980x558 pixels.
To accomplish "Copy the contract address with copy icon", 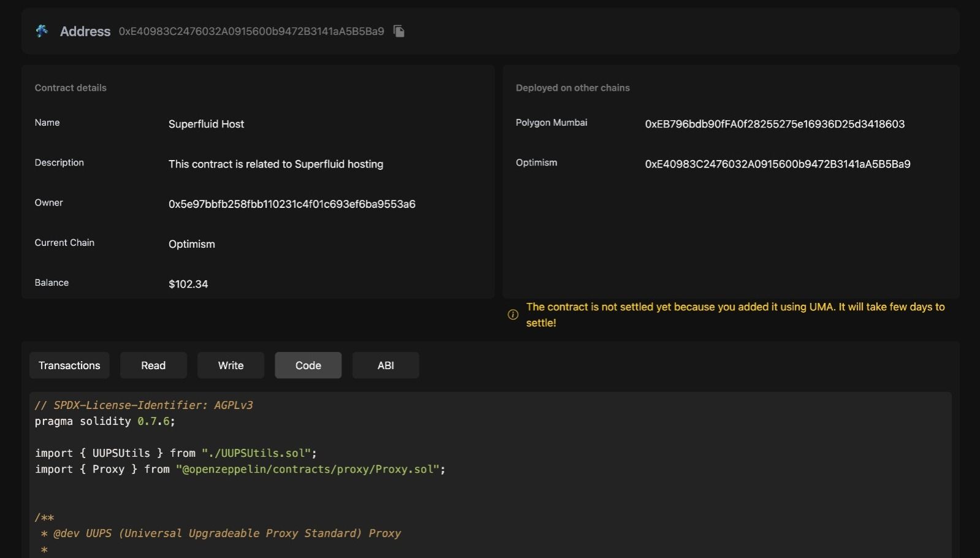I will click(x=399, y=31).
